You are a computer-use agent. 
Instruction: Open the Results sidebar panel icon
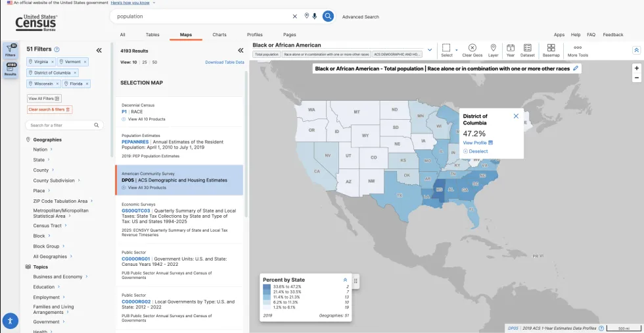(x=11, y=70)
